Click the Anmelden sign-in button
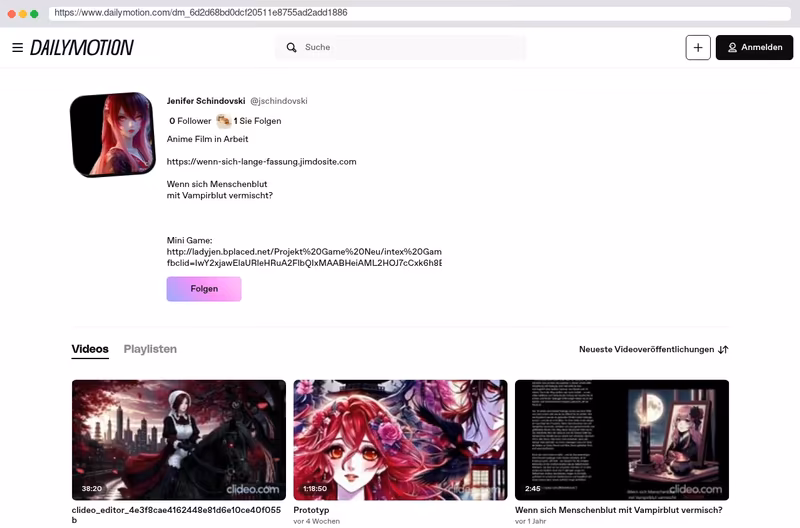 (x=754, y=47)
